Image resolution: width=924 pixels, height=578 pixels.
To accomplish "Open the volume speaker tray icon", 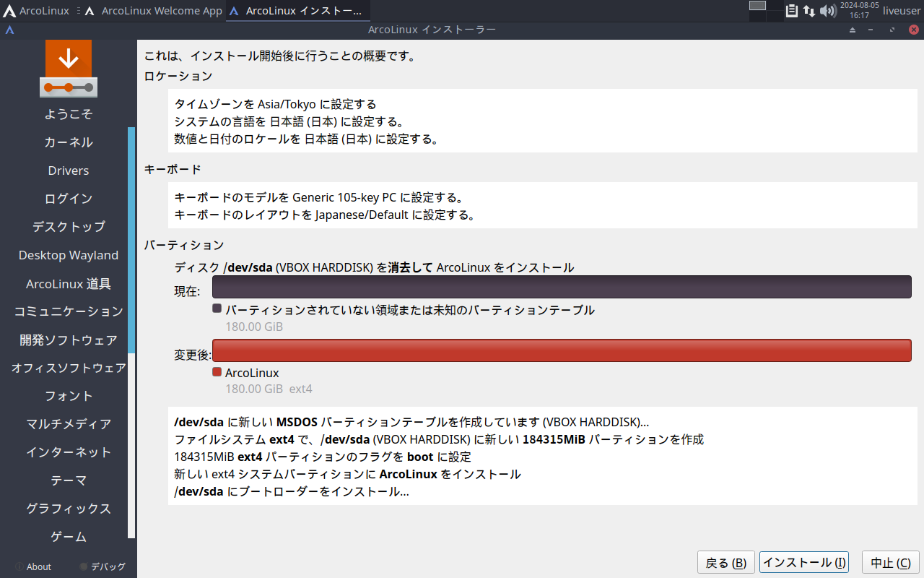I will point(827,11).
